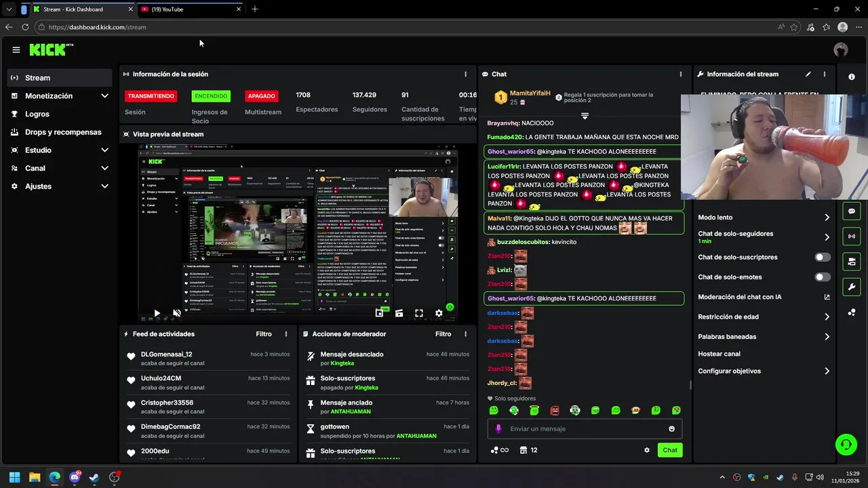868x488 pixels.
Task: Click the Enviar un mensaje input field
Action: click(585, 429)
